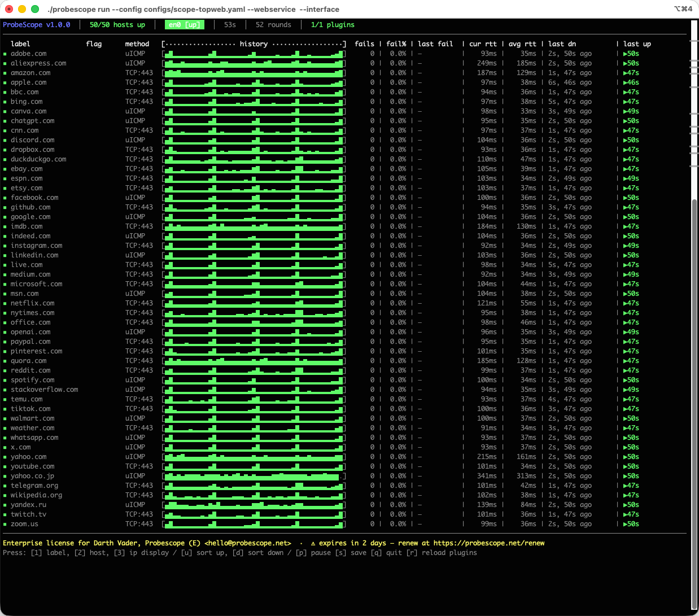Viewport: 699px width, 616px height.
Task: Click the hello@probescope.net email address
Action: tap(248, 543)
